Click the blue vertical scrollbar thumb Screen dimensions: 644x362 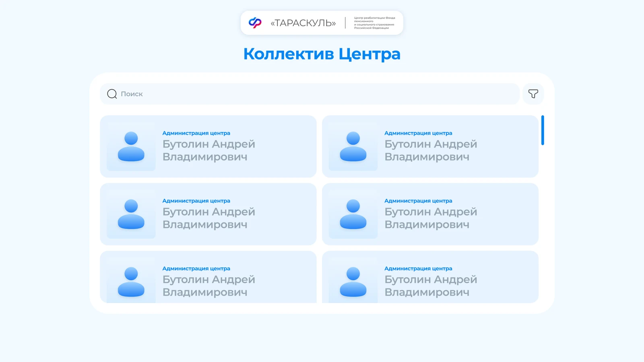coord(543,130)
